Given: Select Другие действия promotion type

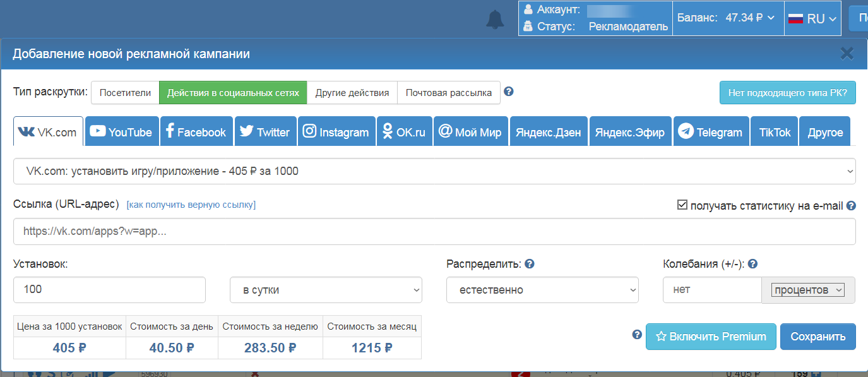Looking at the screenshot, I should point(352,93).
